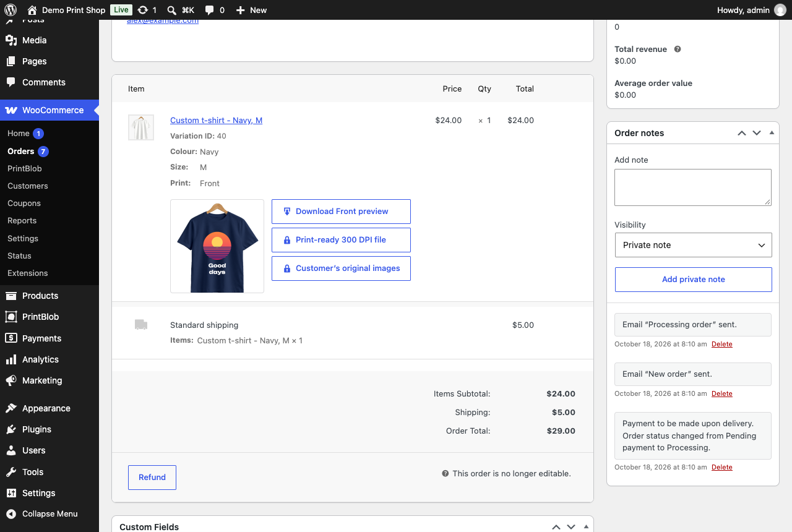Open comments bubble in admin bar
The image size is (792, 532).
pyautogui.click(x=214, y=10)
